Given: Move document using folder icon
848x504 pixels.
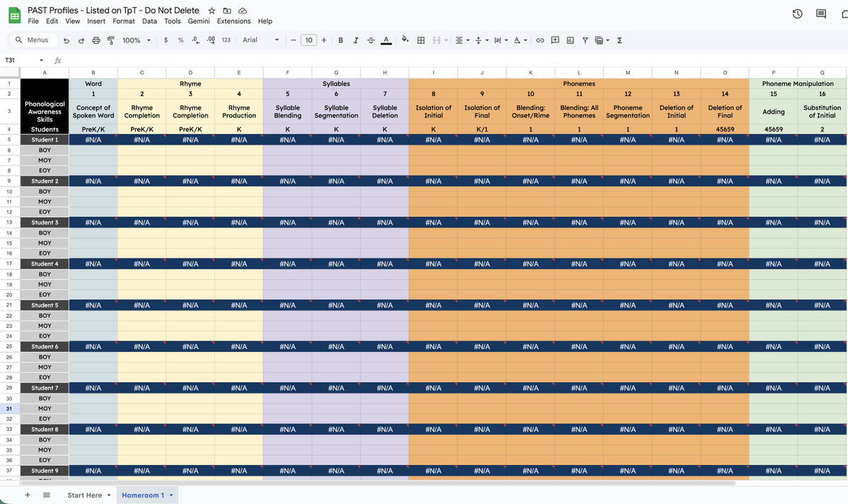Looking at the screenshot, I should [227, 11].
